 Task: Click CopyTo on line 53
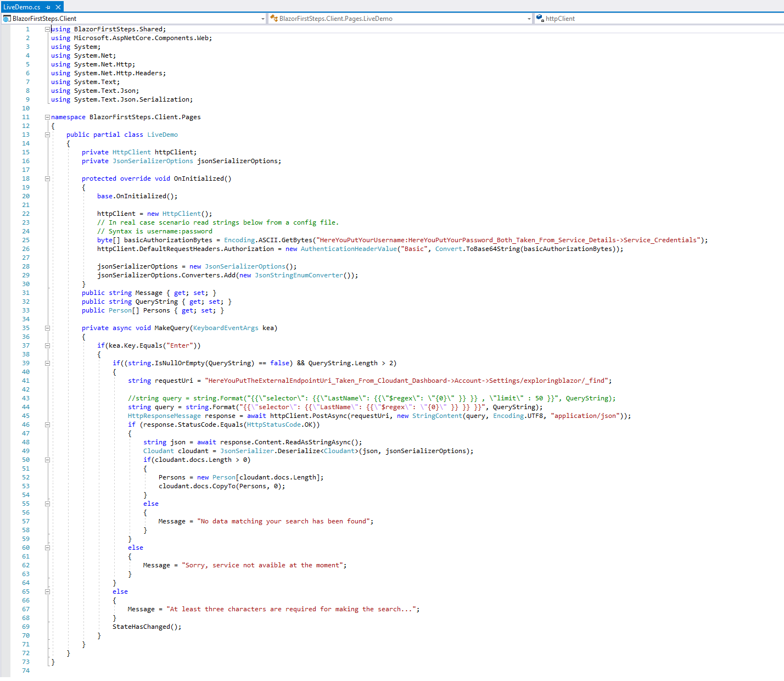click(224, 486)
